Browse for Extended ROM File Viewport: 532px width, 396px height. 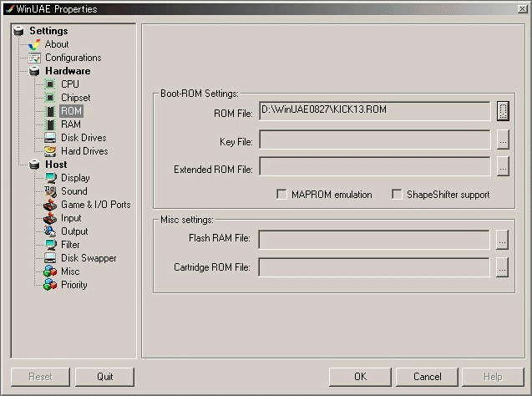(x=502, y=167)
